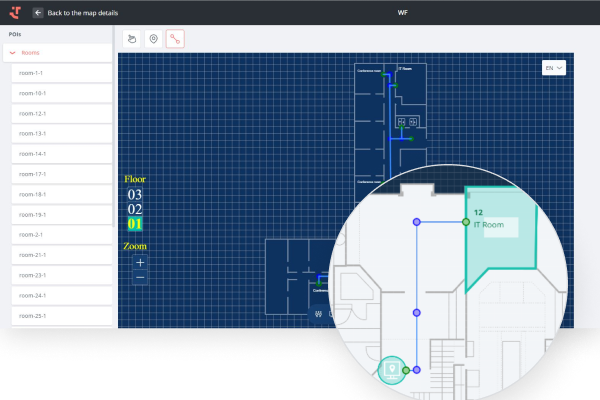Click the back arrow icon
Viewport: 600px width, 400px height.
point(38,13)
